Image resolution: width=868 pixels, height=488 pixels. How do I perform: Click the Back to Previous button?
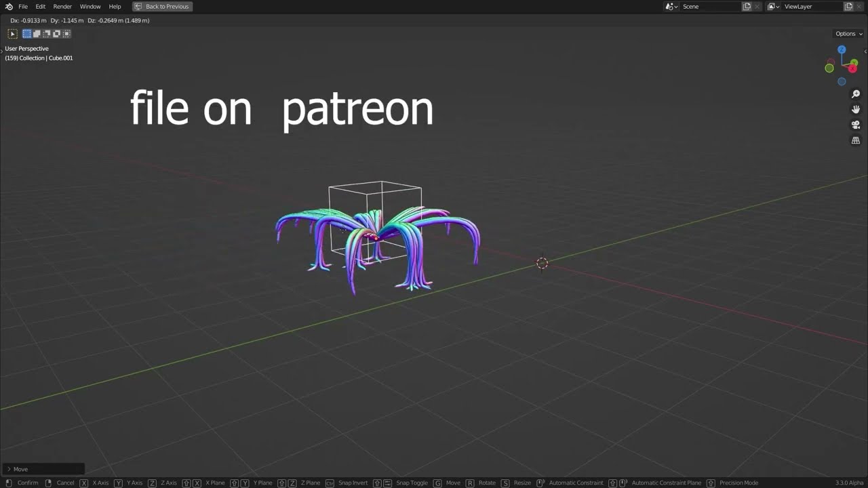tap(162, 6)
